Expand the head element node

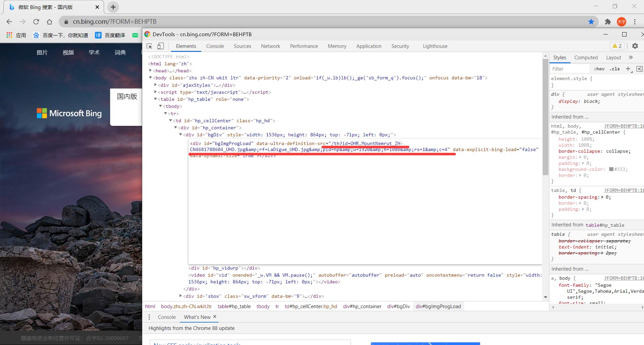point(151,71)
